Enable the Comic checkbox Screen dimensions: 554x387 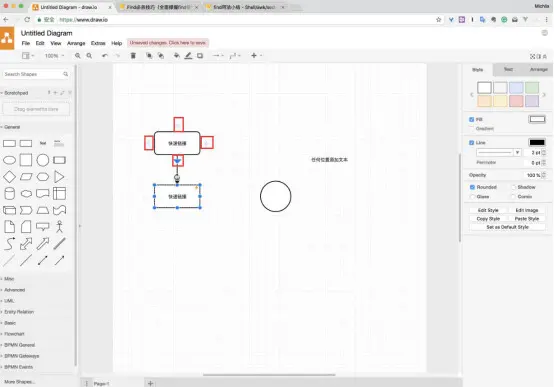tap(513, 197)
